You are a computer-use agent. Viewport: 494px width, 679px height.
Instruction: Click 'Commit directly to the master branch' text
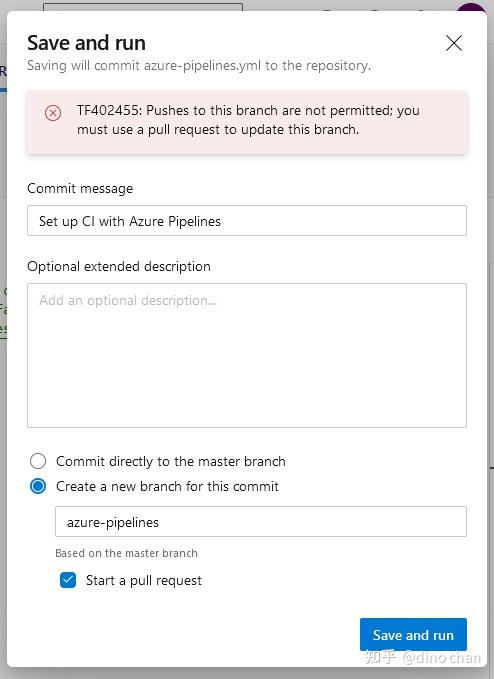tap(171, 461)
